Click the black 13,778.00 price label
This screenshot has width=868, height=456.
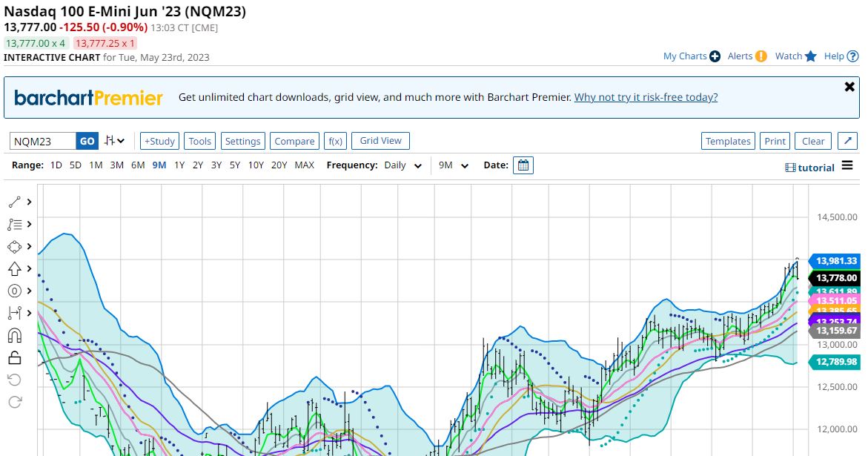835,278
